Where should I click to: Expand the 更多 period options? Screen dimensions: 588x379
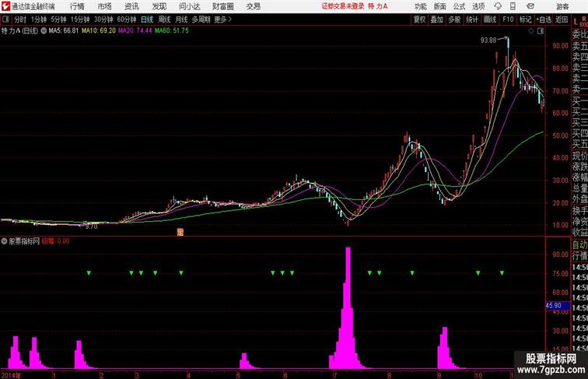223,19
